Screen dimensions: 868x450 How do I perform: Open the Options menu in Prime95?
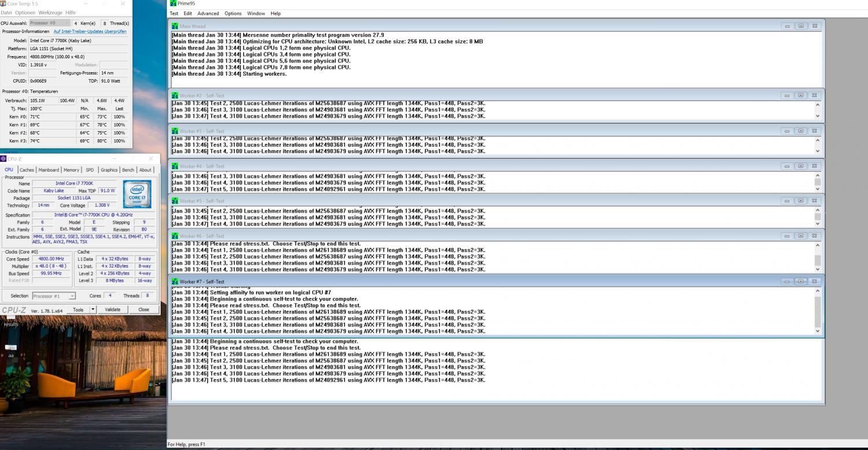pos(233,13)
